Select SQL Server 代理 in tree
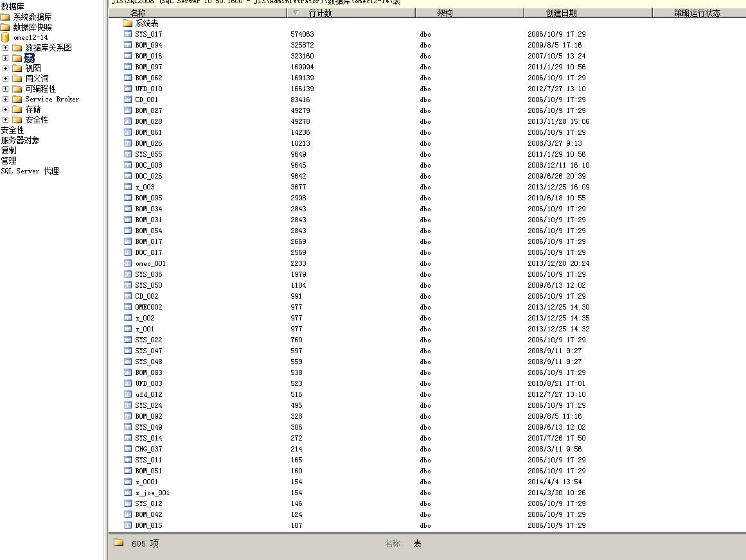The height and width of the screenshot is (560, 746). pyautogui.click(x=30, y=171)
